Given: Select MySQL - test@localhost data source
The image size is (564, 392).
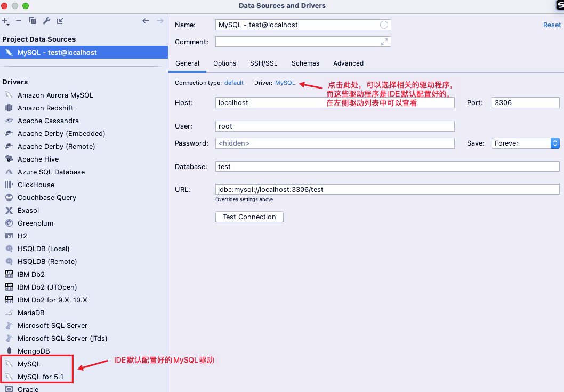Looking at the screenshot, I should (84, 53).
